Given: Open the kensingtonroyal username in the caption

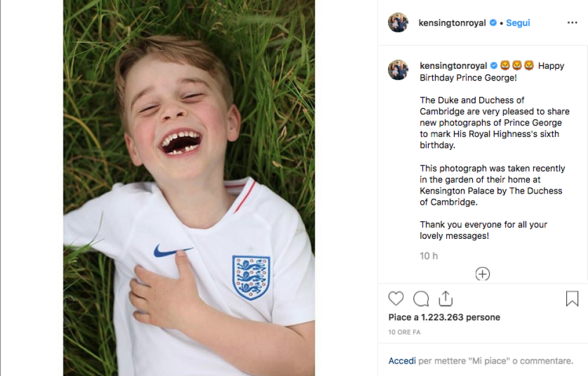Looking at the screenshot, I should point(453,66).
